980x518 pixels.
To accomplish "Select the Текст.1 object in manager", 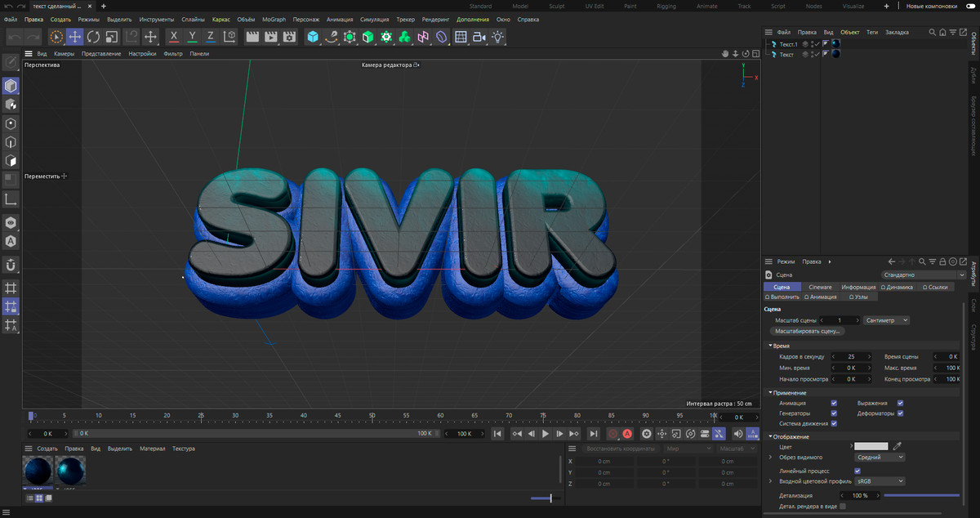I will pyautogui.click(x=788, y=44).
